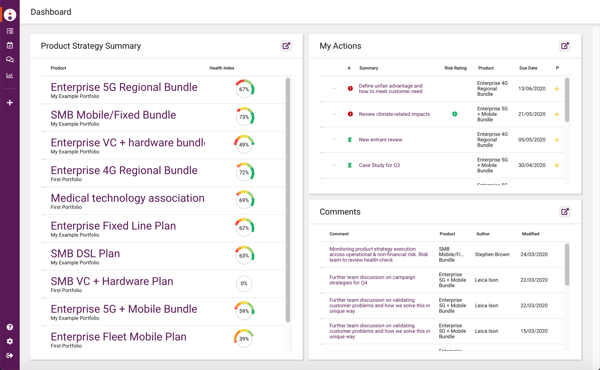Click the 67% health gauge

pos(244,89)
